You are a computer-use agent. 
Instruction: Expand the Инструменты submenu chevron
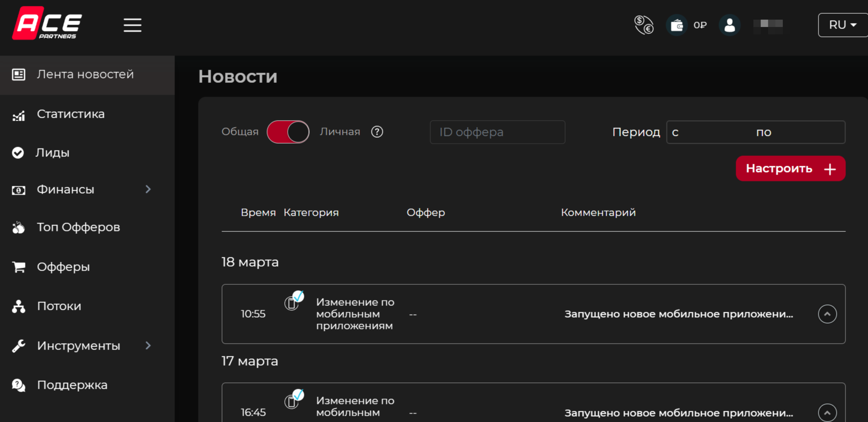[x=148, y=346]
